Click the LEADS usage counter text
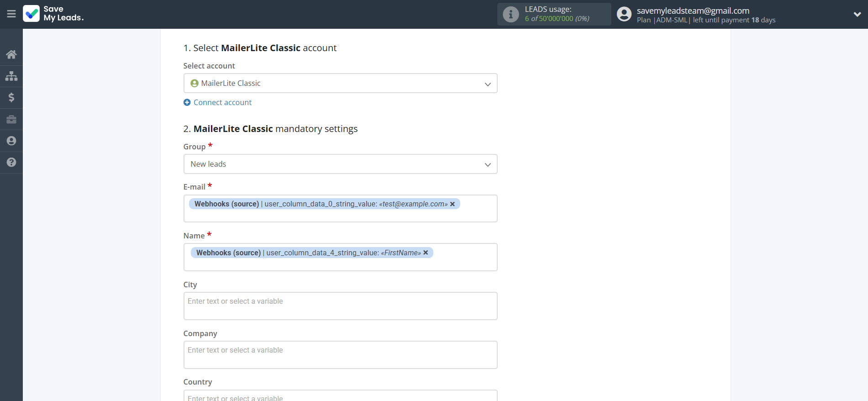The image size is (868, 401). coord(557,19)
